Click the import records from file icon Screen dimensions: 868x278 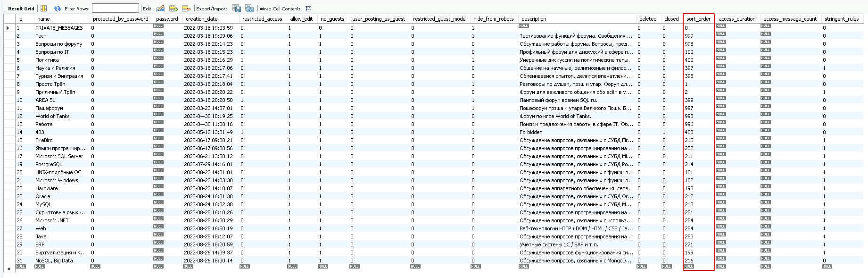(x=249, y=8)
